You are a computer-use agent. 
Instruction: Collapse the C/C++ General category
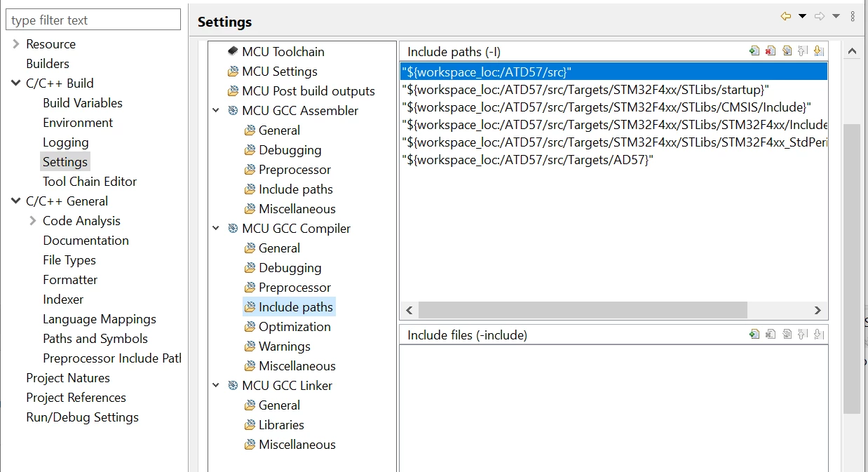[16, 201]
